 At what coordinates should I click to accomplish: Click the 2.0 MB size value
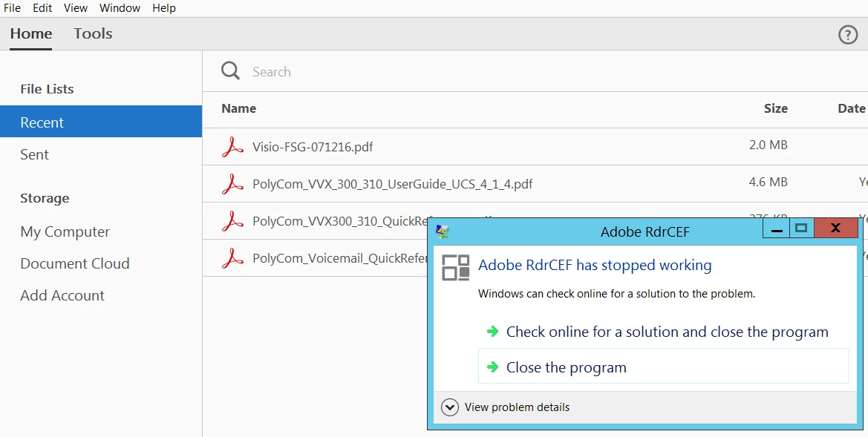[x=769, y=145]
